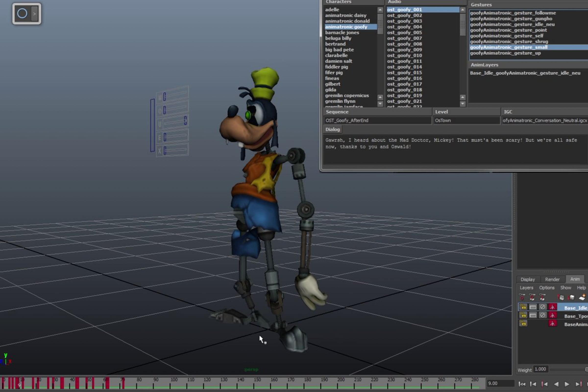Click the Zero Key Layer icon
Viewport: 588px width, 392px height.
522,297
